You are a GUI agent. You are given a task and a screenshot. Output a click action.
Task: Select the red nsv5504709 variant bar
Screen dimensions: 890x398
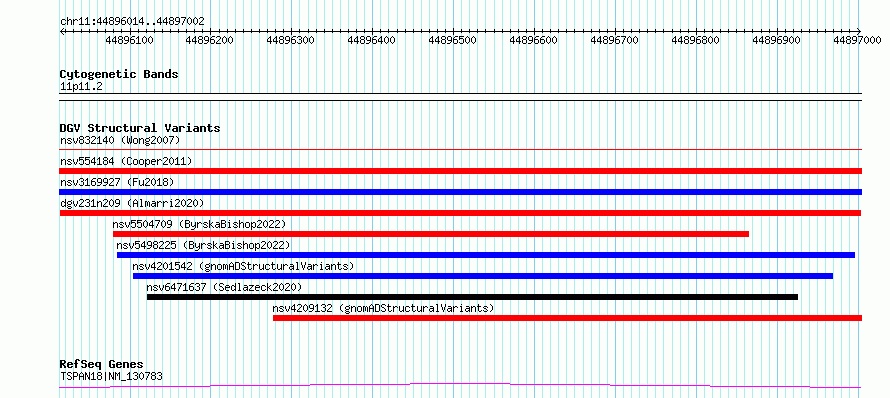click(x=431, y=234)
